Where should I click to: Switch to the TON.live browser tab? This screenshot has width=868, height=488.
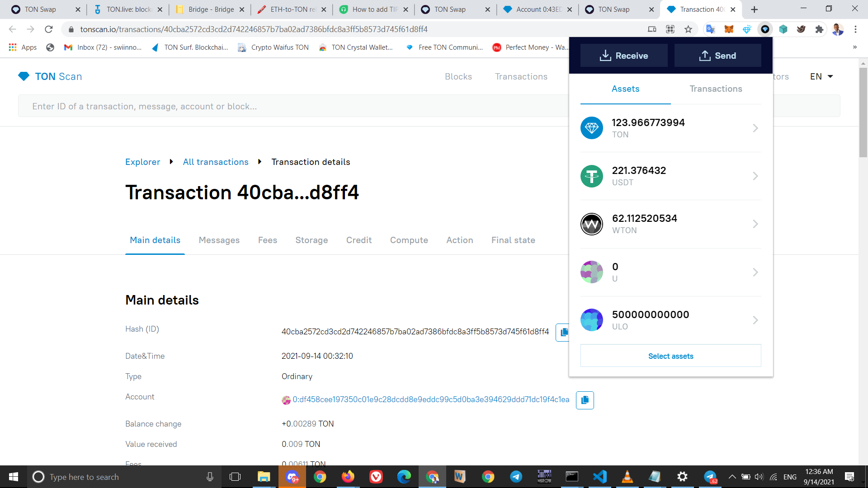point(128,9)
